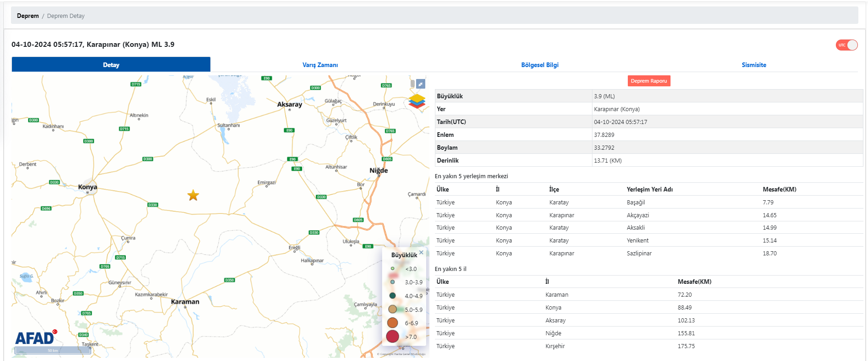The height and width of the screenshot is (361, 868).
Task: Click the 5.0-5.9 tan legend circle
Action: point(392,309)
